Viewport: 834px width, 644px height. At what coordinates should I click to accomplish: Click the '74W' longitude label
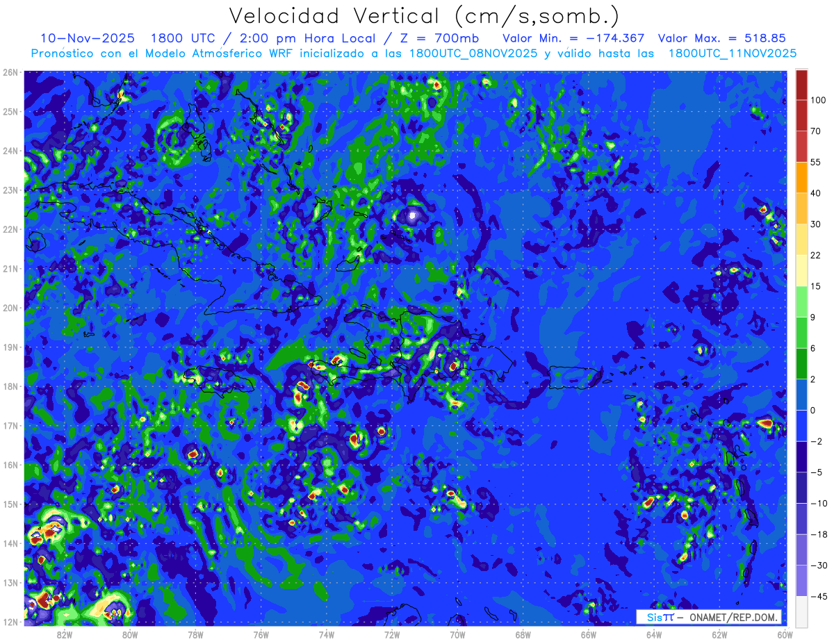[x=326, y=634]
